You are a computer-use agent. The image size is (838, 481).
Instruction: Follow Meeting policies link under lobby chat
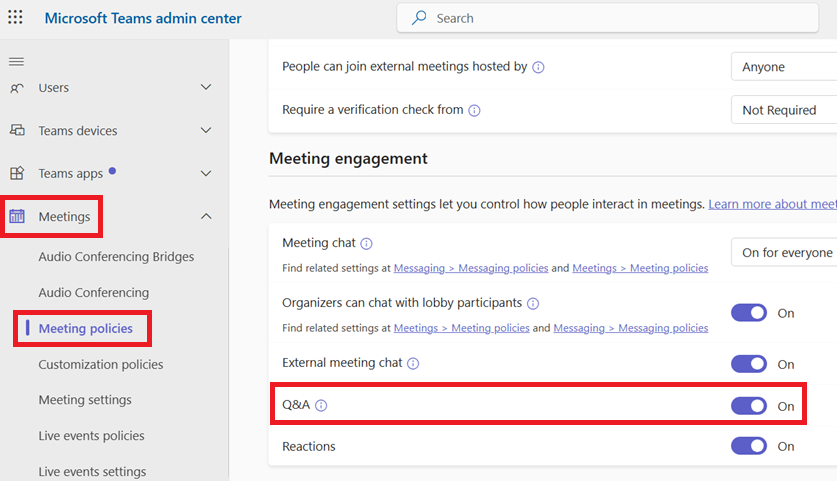click(462, 328)
